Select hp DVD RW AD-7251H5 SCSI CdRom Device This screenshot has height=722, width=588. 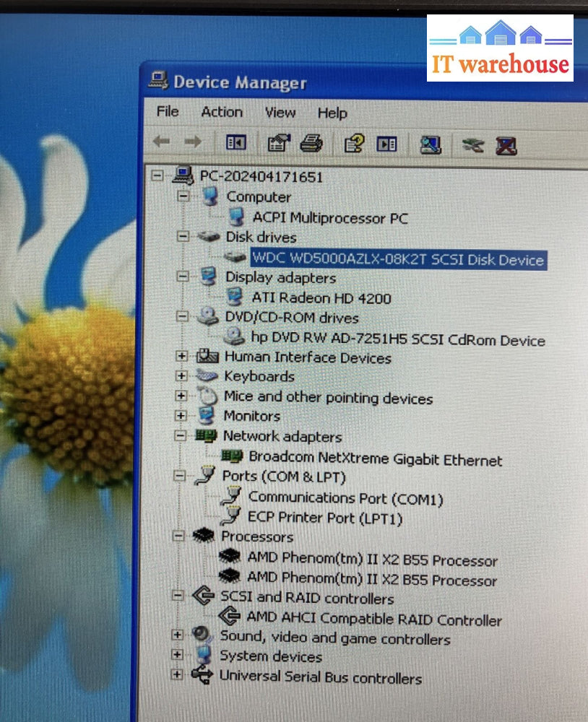[x=398, y=339]
